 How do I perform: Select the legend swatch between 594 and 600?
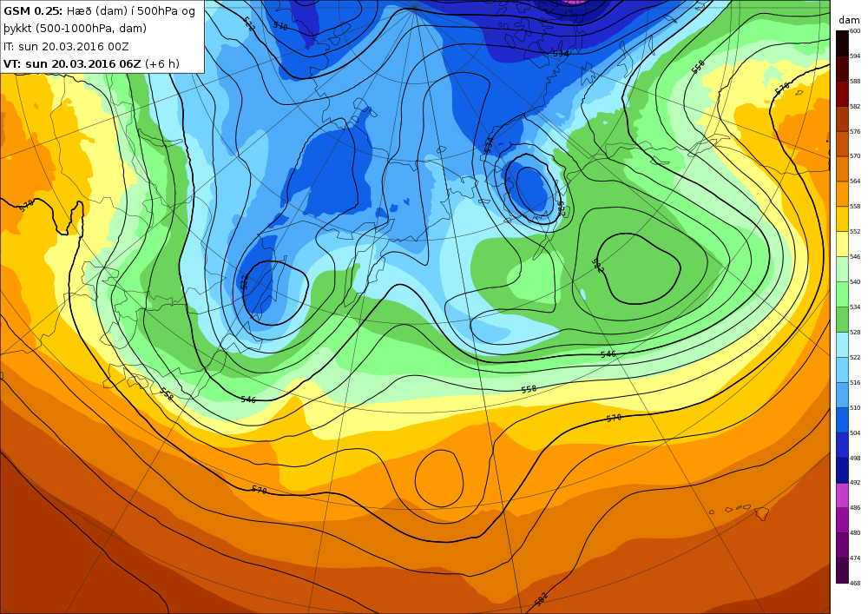pyautogui.click(x=841, y=43)
